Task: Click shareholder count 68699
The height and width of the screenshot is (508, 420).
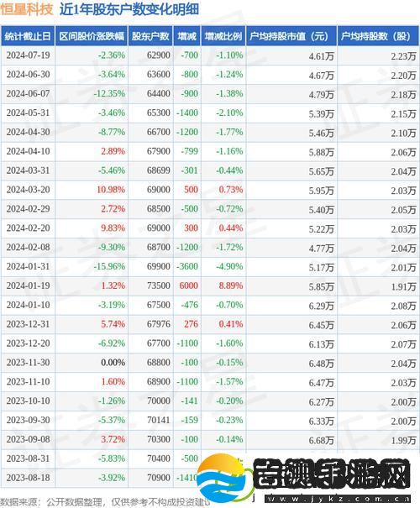Action: click(x=159, y=170)
